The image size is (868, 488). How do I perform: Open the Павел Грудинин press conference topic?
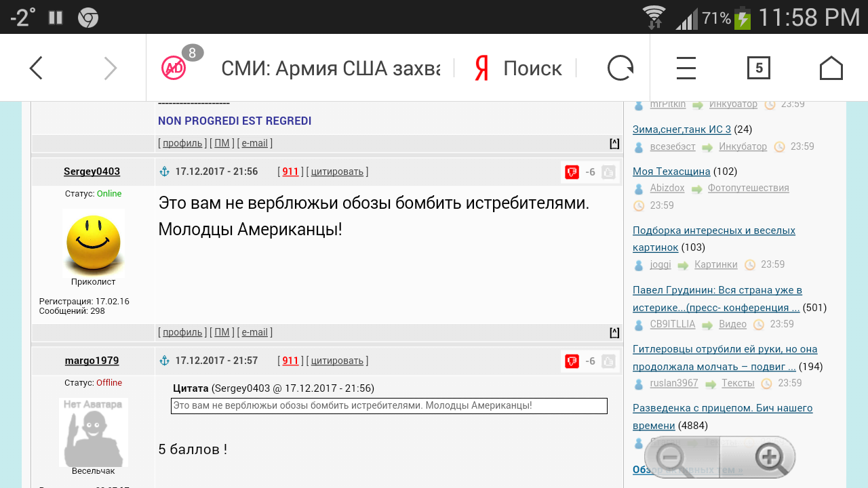click(x=717, y=298)
